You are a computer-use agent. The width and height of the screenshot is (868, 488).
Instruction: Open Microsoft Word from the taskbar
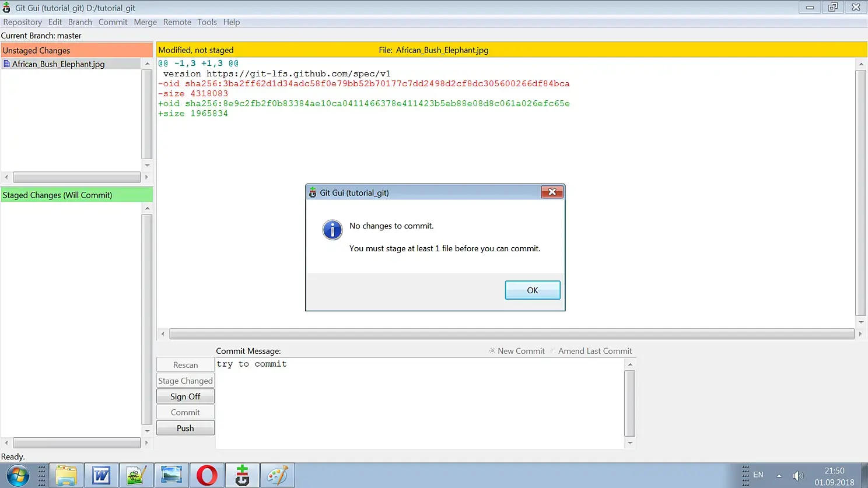point(101,476)
